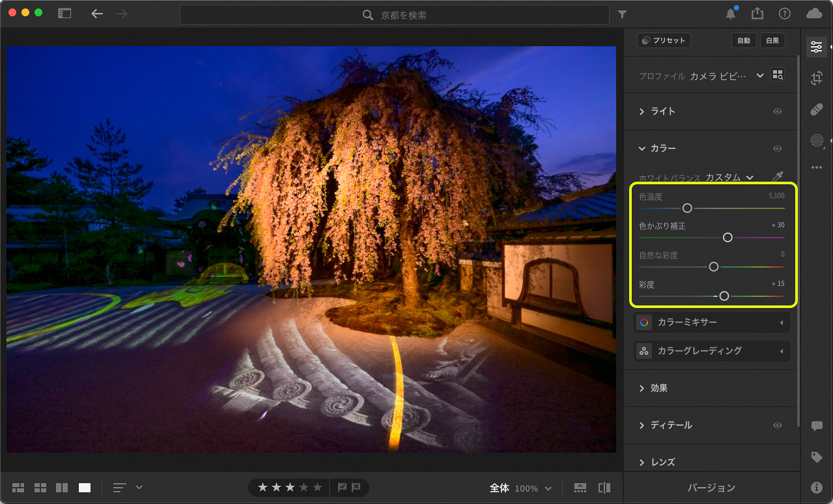Set rating to one star
Screen dimensions: 833x504
pos(262,487)
